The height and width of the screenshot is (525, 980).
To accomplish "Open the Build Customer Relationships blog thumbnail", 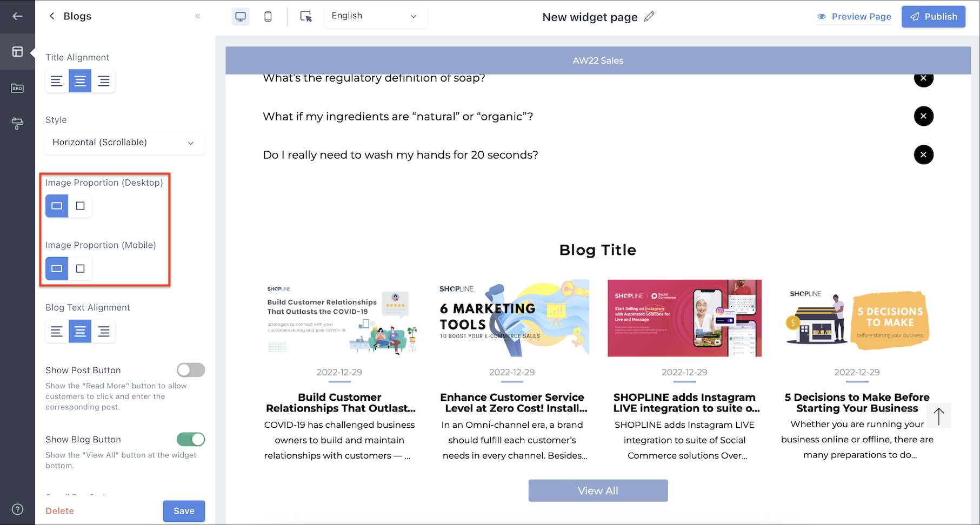I will [339, 318].
